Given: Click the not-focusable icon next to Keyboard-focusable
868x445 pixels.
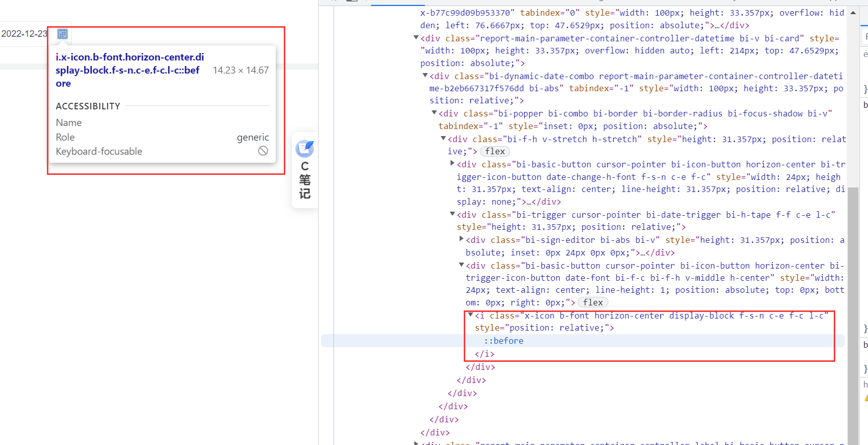Looking at the screenshot, I should 263,151.
